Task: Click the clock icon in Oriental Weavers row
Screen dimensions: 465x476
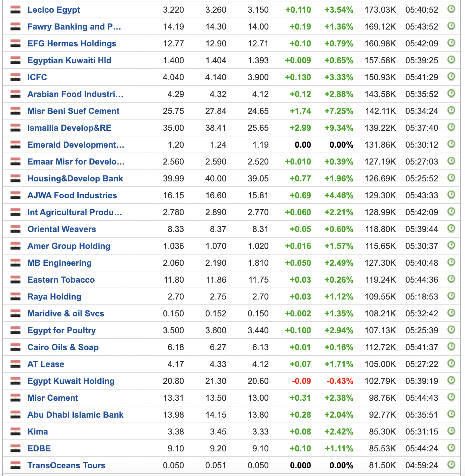Action: coord(451,228)
